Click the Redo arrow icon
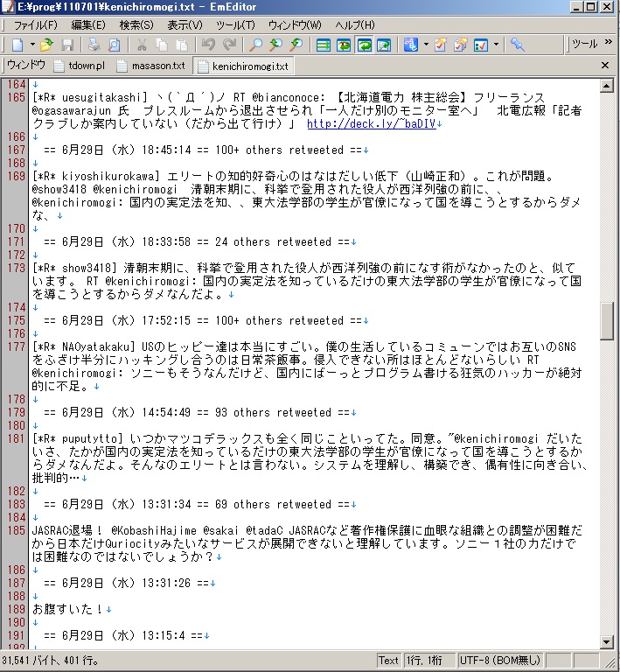Image resolution: width=620 pixels, height=672 pixels. [229, 45]
